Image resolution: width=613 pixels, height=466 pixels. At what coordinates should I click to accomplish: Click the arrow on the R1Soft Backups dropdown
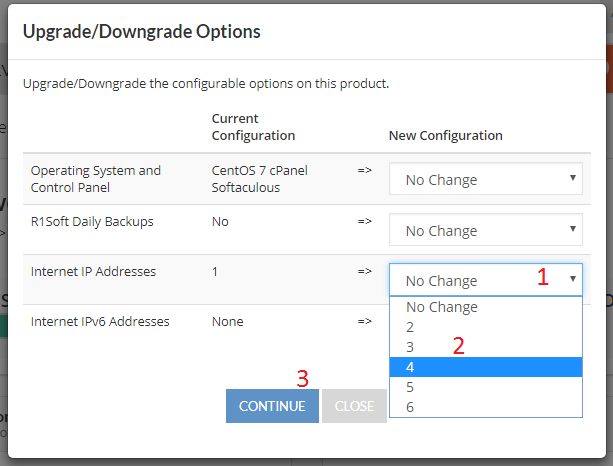point(573,229)
